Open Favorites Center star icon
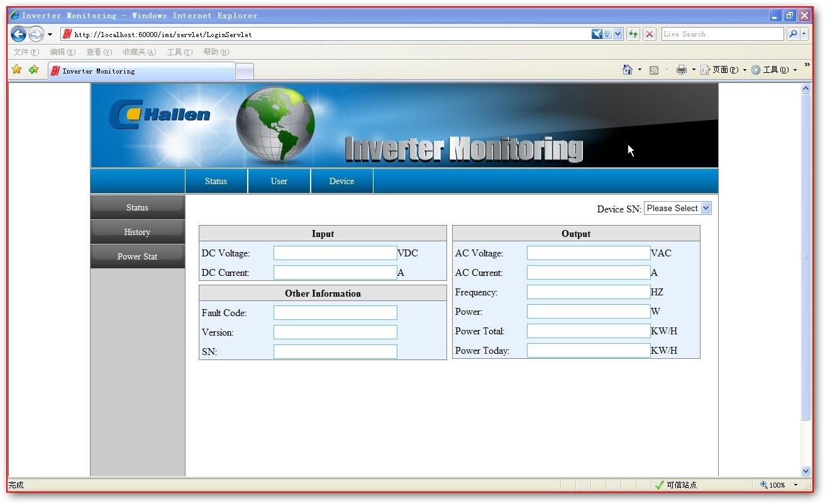This screenshot has height=504, width=825. [17, 70]
